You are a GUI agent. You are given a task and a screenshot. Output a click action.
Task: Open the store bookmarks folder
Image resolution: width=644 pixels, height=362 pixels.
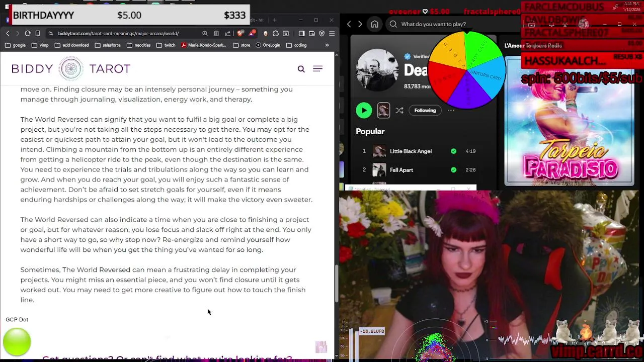pyautogui.click(x=242, y=45)
